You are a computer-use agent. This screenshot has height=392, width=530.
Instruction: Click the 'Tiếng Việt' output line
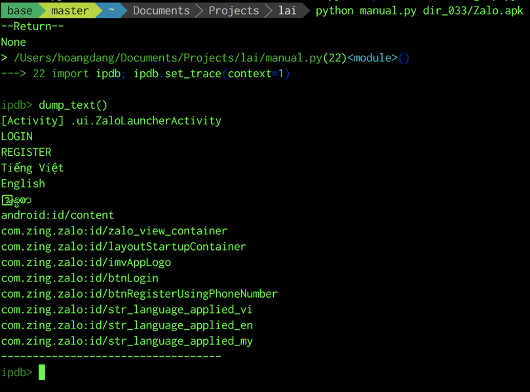(x=32, y=168)
